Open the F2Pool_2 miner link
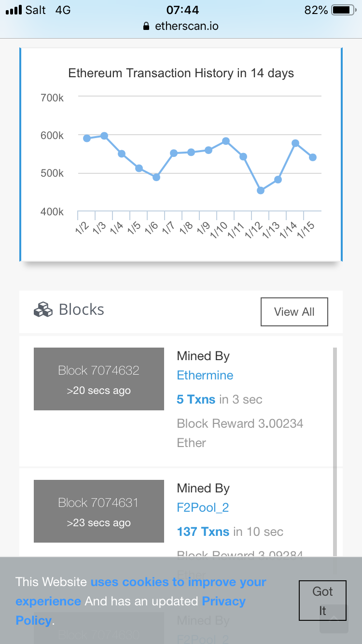This screenshot has width=362, height=644. pos(203,507)
